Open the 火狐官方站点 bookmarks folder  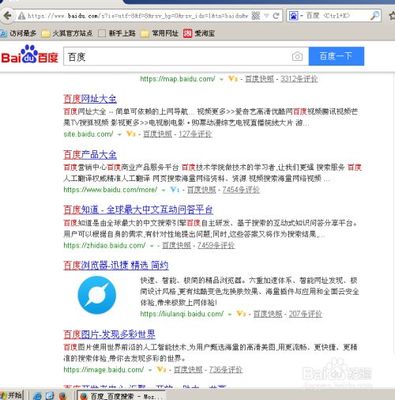(67, 33)
